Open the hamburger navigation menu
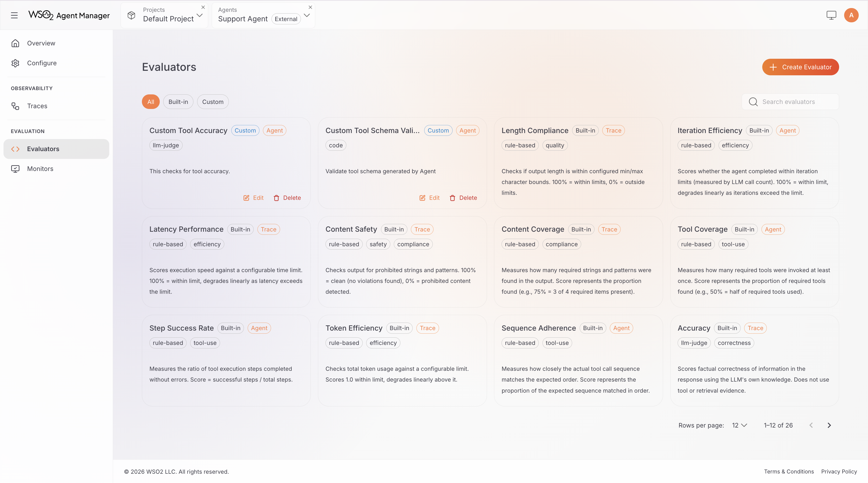 pyautogui.click(x=14, y=15)
